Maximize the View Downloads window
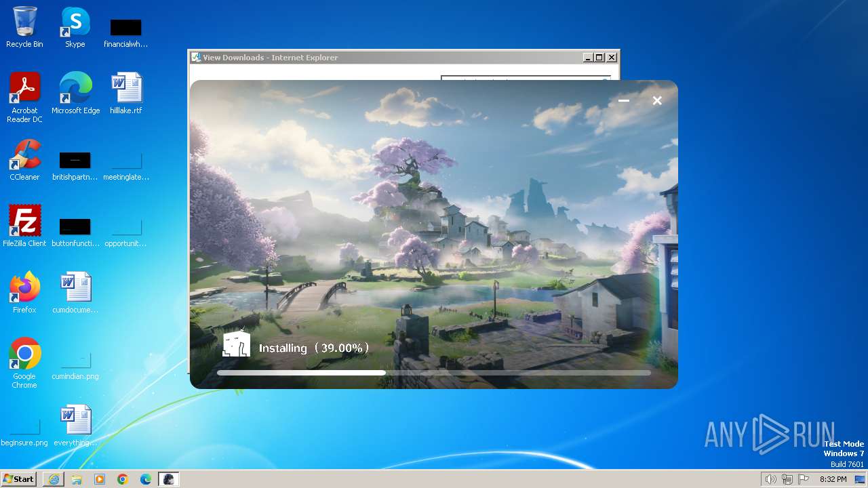 tap(599, 58)
